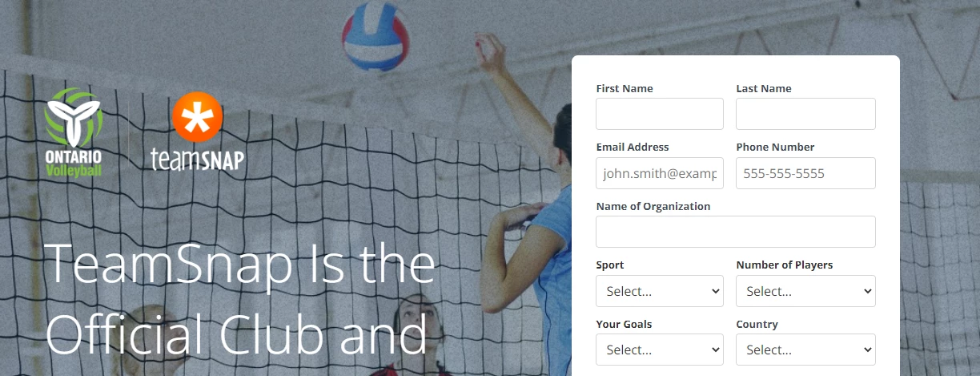
Task: Click the "First Name" field label
Action: tap(625, 88)
